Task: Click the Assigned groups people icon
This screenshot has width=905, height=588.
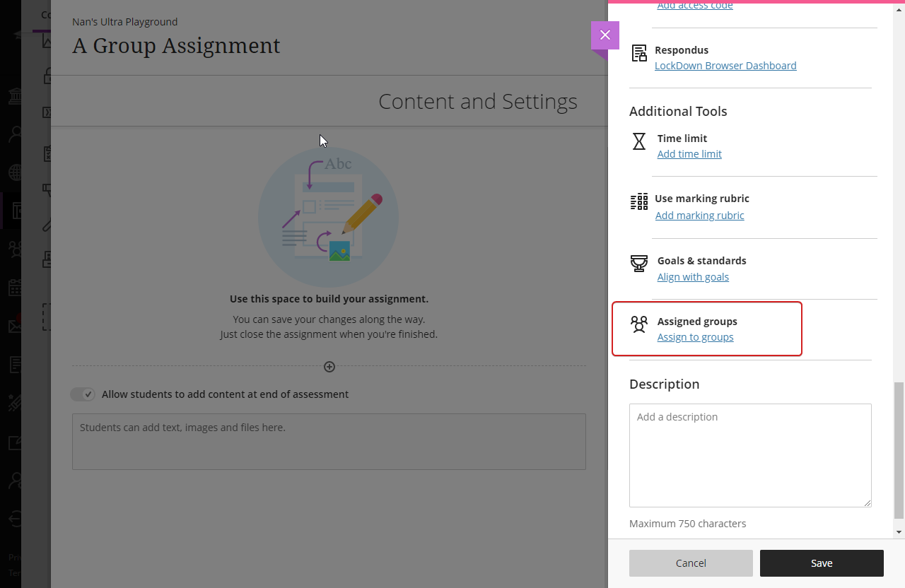Action: tap(639, 325)
